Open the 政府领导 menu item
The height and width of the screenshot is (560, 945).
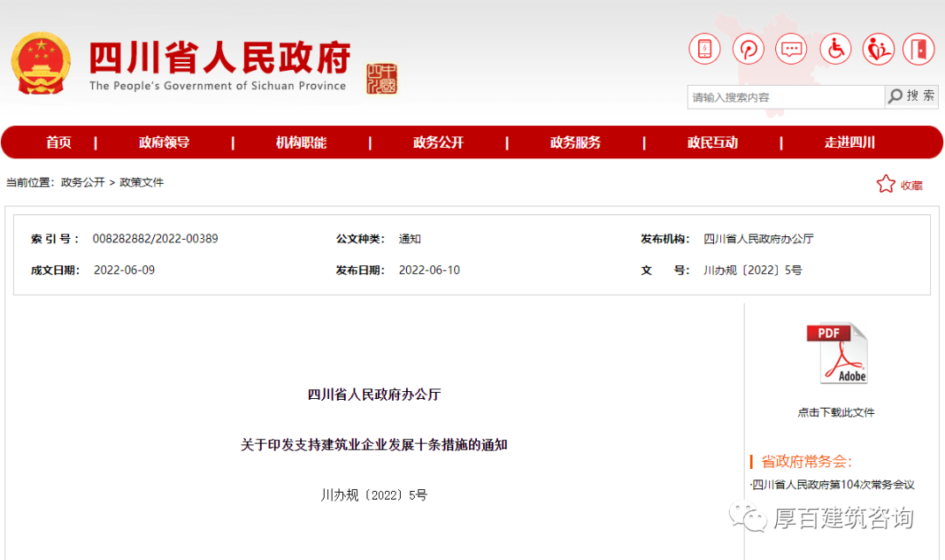coord(164,143)
